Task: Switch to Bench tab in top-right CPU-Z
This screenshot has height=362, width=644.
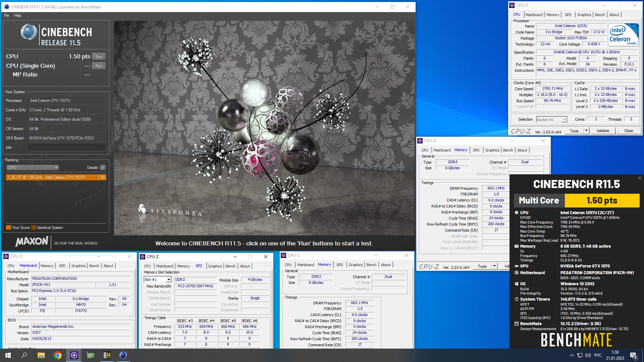Action: tap(600, 15)
